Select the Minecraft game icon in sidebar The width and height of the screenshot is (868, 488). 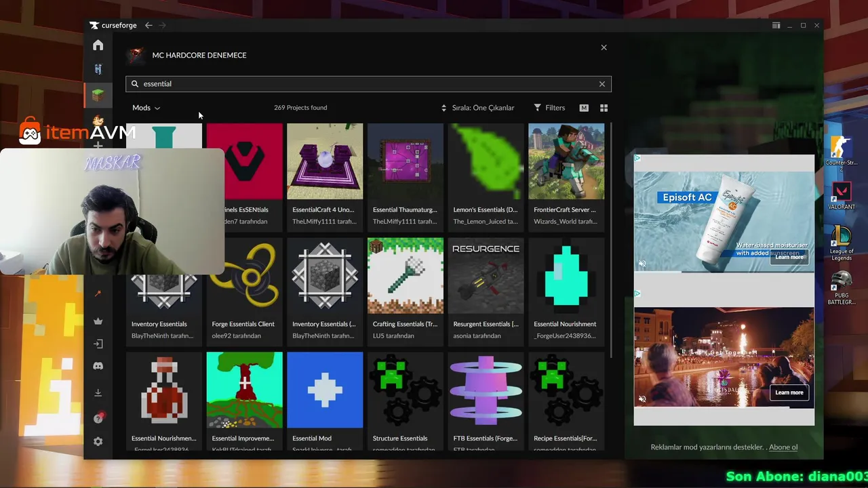[x=98, y=96]
